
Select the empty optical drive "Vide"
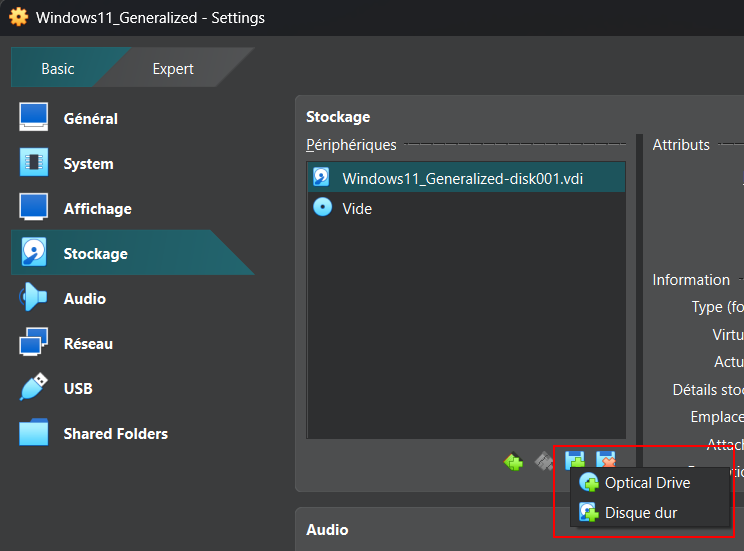(x=466, y=208)
